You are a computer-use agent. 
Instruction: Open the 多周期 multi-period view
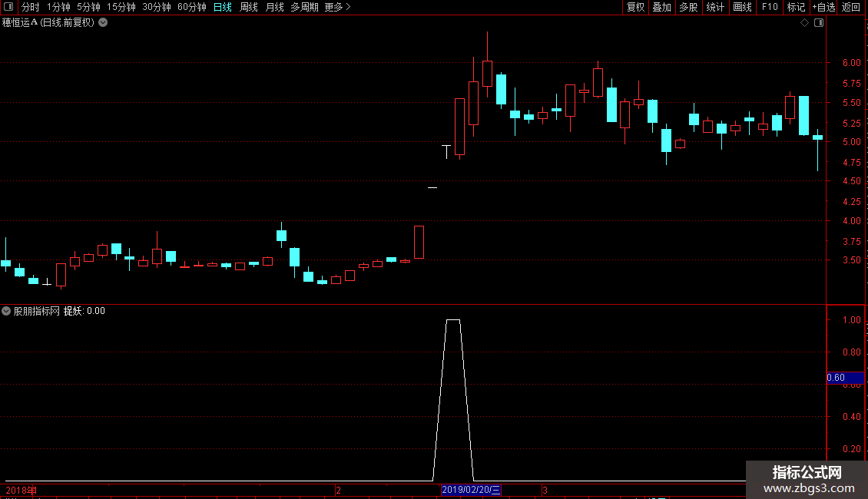[304, 7]
